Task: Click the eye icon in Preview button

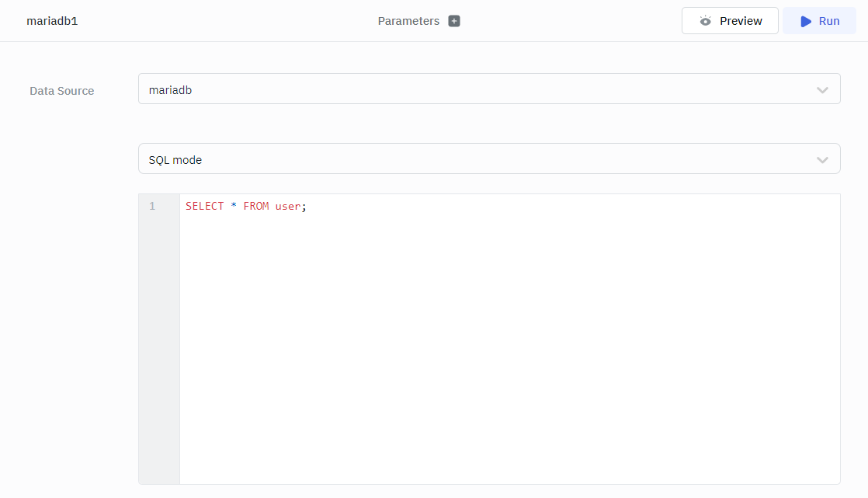Action: (x=705, y=21)
